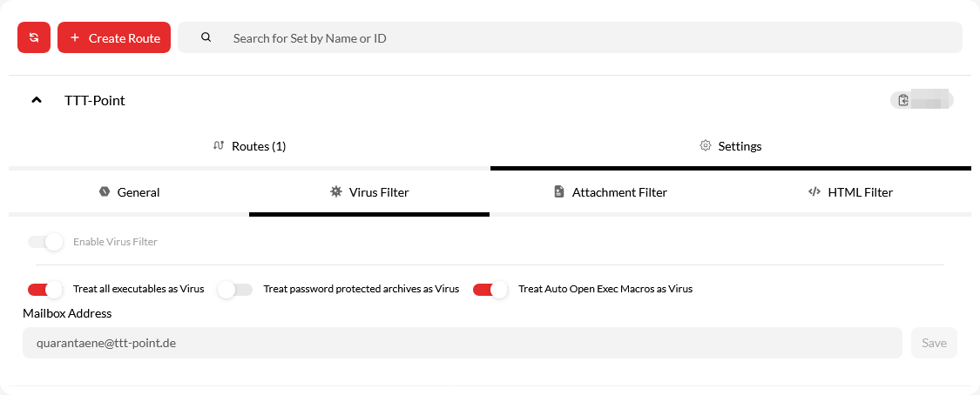Click the clipboard copy ID icon
Screen dimensions: 980x395
click(x=904, y=100)
